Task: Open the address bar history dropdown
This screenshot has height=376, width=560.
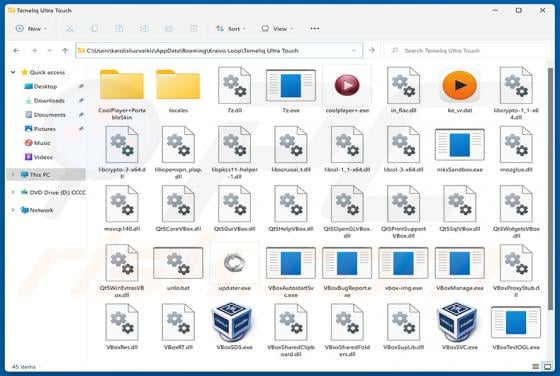Action: click(354, 50)
